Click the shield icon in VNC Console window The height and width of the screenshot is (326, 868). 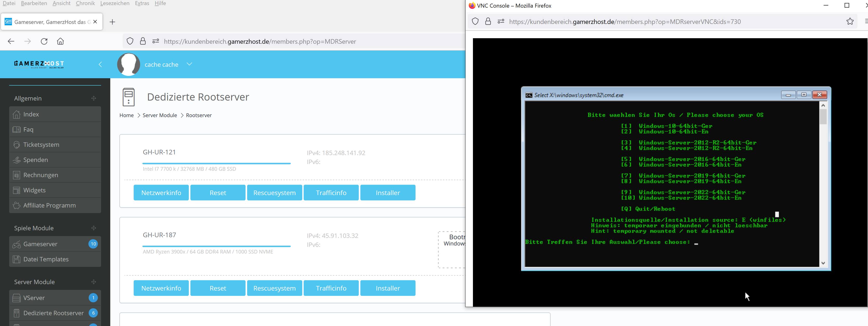(x=475, y=22)
